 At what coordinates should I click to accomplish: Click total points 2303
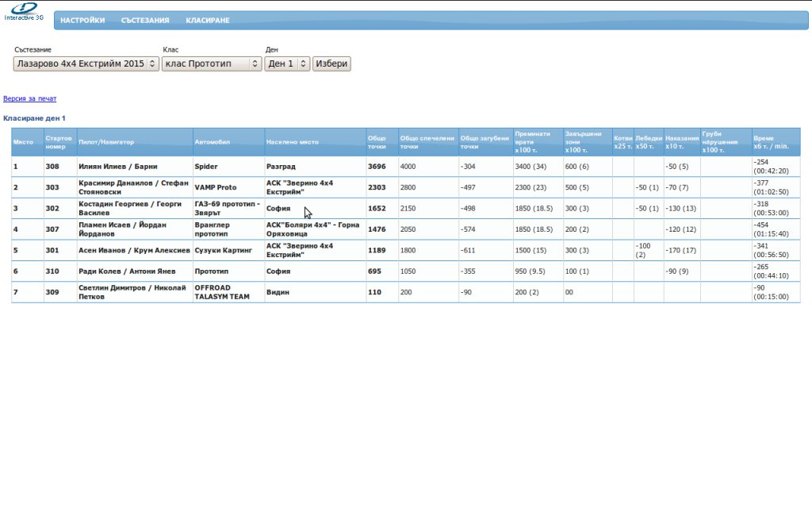[x=377, y=187]
